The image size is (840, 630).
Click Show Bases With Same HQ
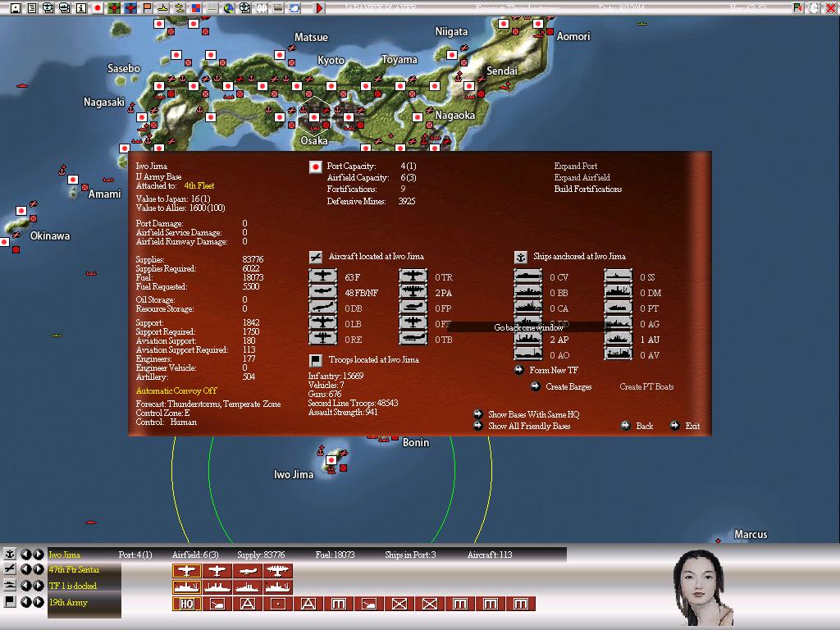(x=533, y=414)
